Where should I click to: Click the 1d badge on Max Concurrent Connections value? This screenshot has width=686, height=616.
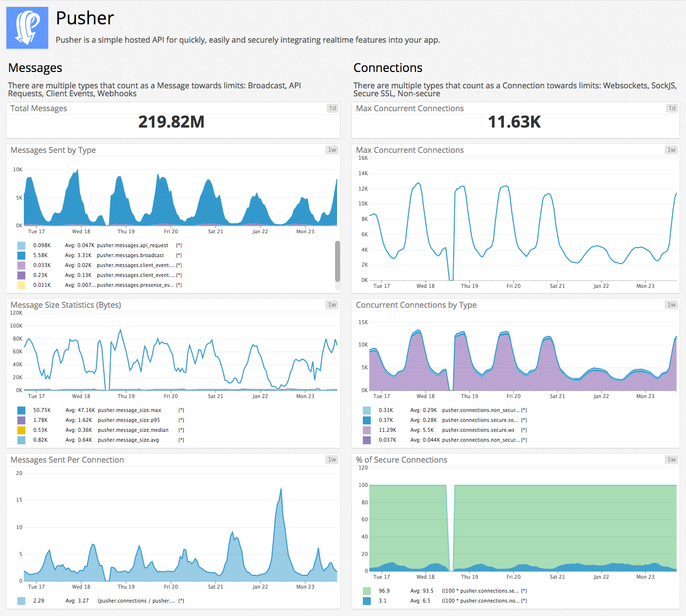672,108
